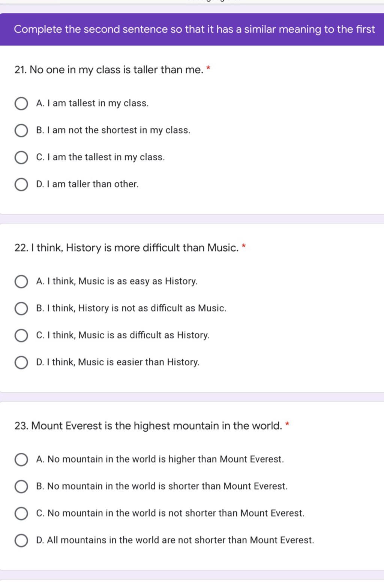Click question 23 text about Mount Everest
The image size is (384, 588).
coord(148,426)
